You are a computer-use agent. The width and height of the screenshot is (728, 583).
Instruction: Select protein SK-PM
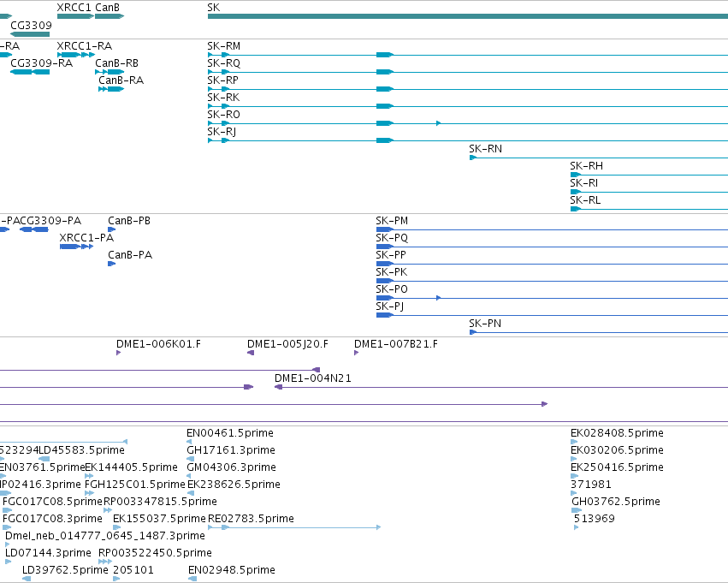coord(552,229)
